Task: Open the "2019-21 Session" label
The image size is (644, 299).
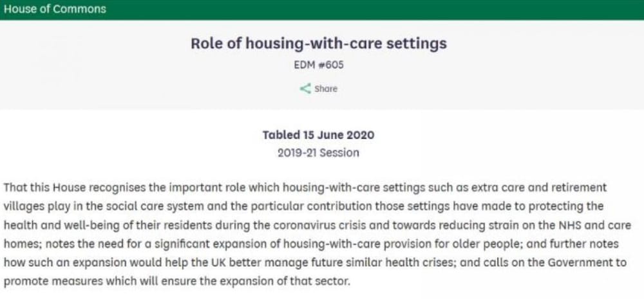Action: (318, 153)
